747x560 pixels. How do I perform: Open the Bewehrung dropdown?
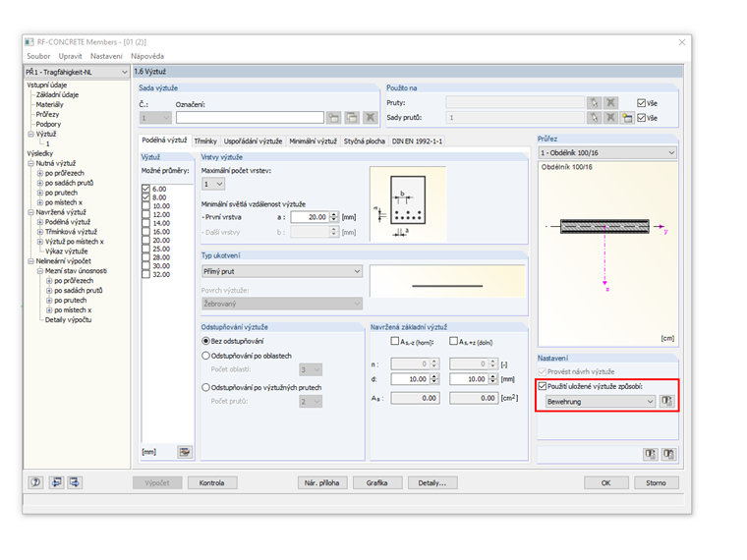601,402
